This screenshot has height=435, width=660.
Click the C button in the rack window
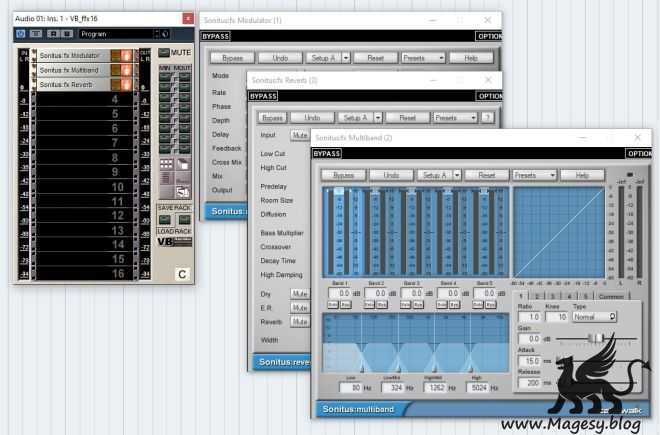click(x=182, y=275)
